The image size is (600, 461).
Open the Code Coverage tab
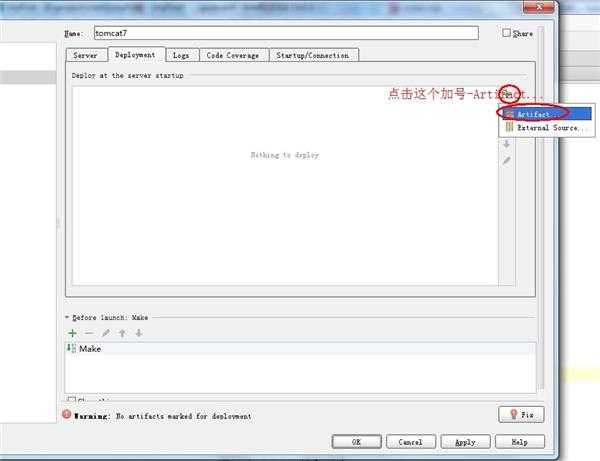[233, 55]
